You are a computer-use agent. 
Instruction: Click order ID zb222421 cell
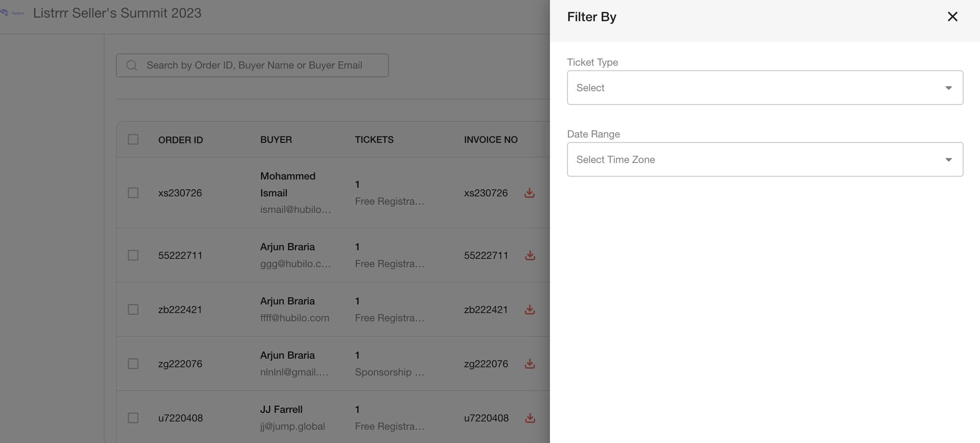180,310
